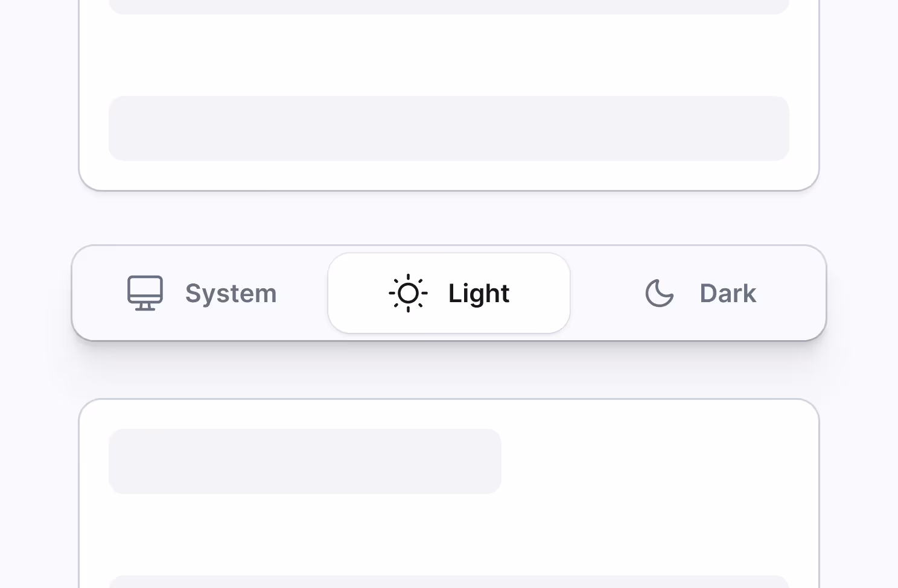Click the crescent moon icon
Image resolution: width=898 pixels, height=588 pixels.
tap(659, 294)
